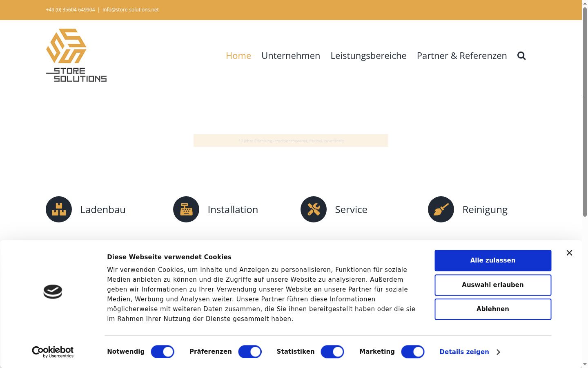Switch off the Marketing cookies toggle
This screenshot has width=588, height=368.
pos(413,352)
